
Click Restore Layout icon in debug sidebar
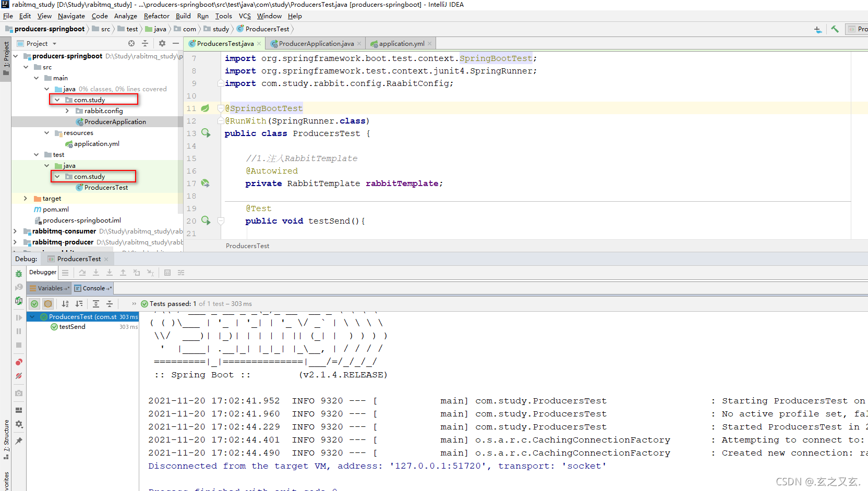[x=19, y=410]
